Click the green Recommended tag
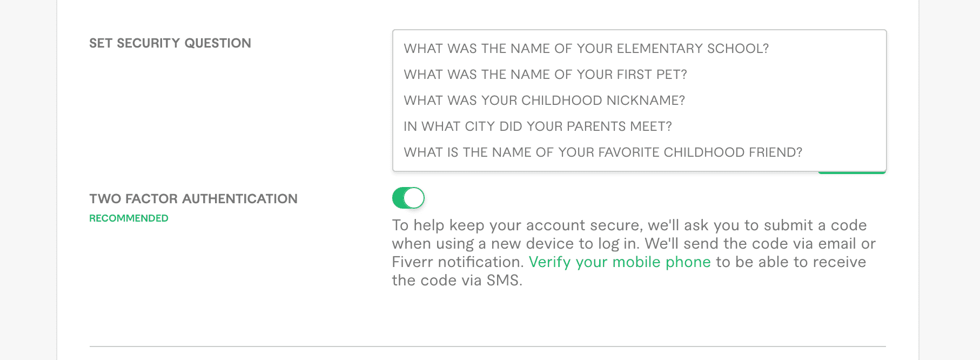The image size is (980, 360). (129, 218)
